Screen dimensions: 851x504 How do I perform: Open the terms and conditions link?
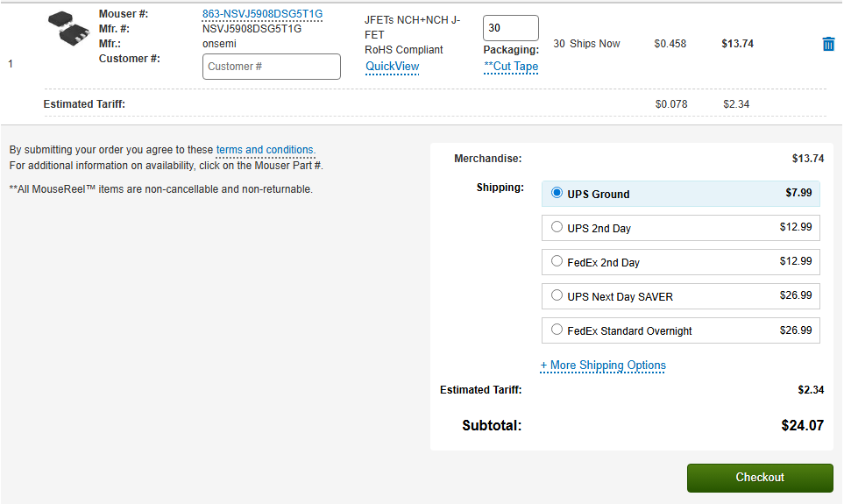click(x=265, y=150)
